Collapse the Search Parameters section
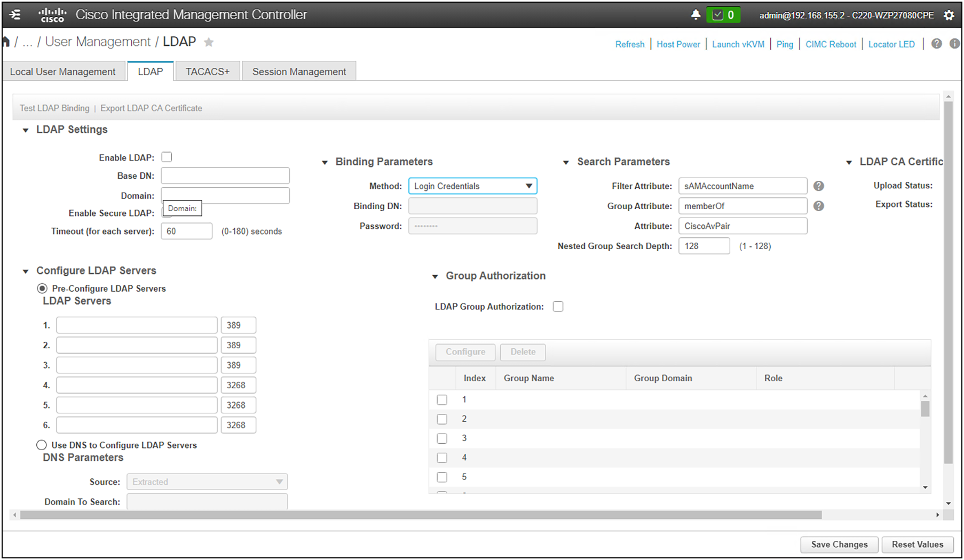 point(566,162)
